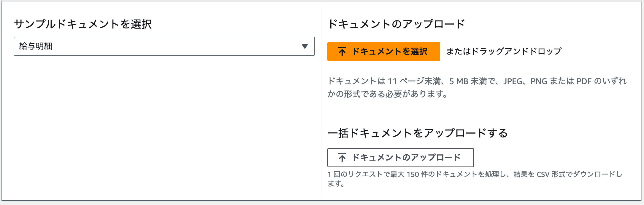Click the 給与明細 selected value text
The height and width of the screenshot is (205, 644).
point(36,46)
